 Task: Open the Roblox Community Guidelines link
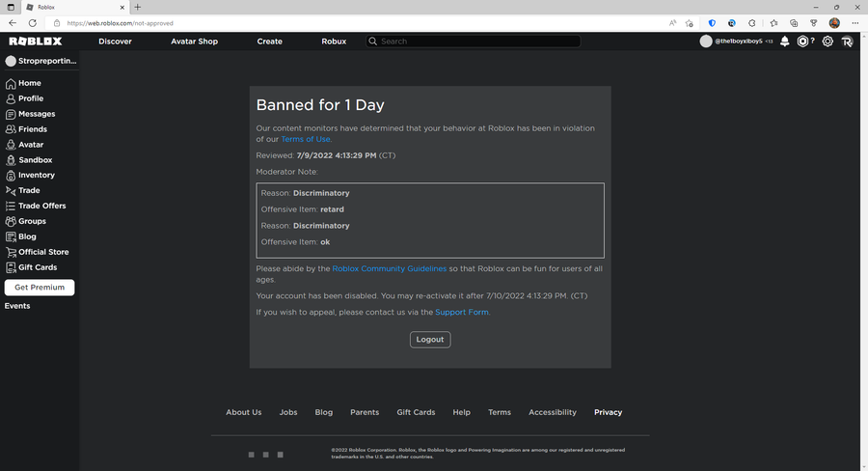coord(390,268)
